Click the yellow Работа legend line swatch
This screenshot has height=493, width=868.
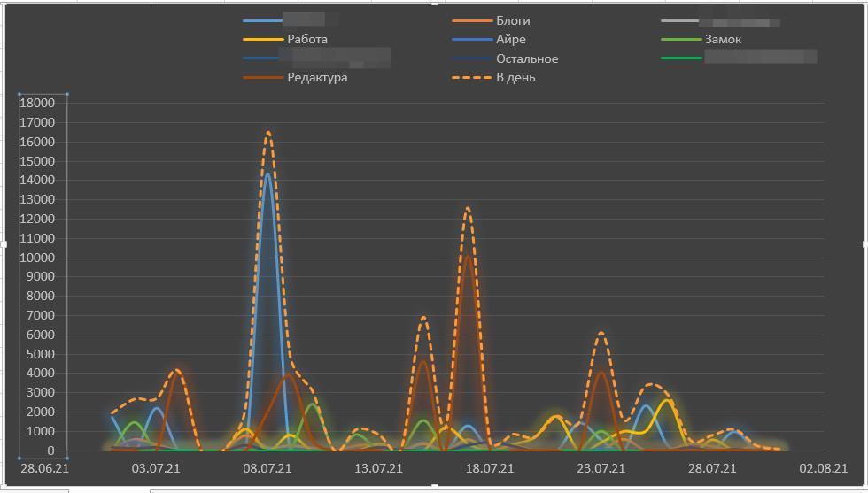click(263, 39)
